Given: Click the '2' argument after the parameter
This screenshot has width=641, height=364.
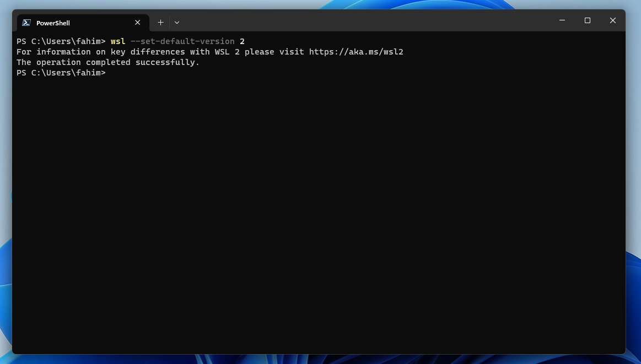Looking at the screenshot, I should 242,41.
